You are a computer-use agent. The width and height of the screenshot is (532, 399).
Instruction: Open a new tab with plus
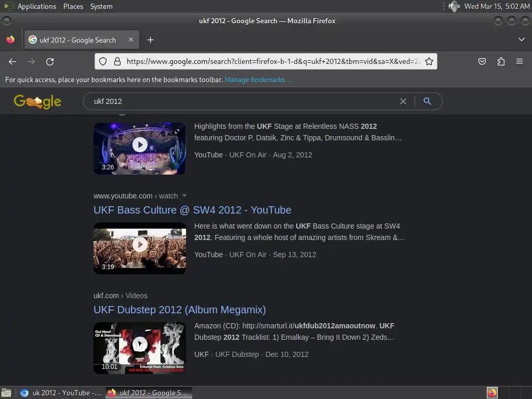[x=150, y=40]
